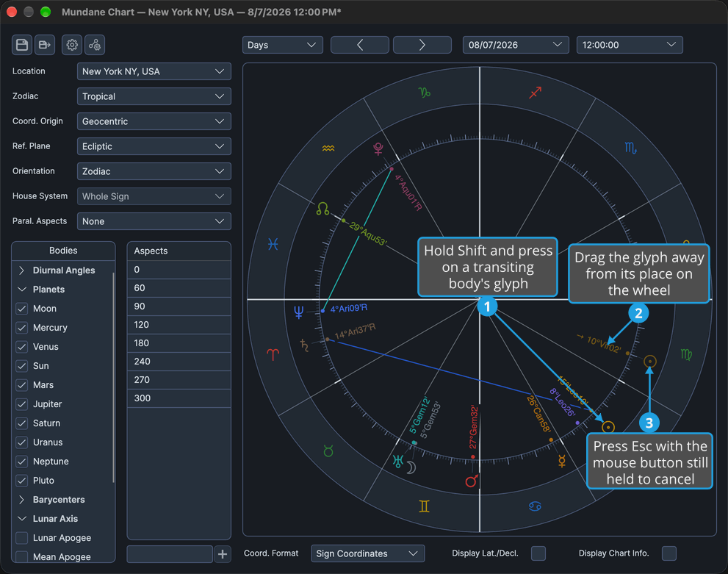
Task: Click the crescent Moon glyph
Action: pos(411,467)
